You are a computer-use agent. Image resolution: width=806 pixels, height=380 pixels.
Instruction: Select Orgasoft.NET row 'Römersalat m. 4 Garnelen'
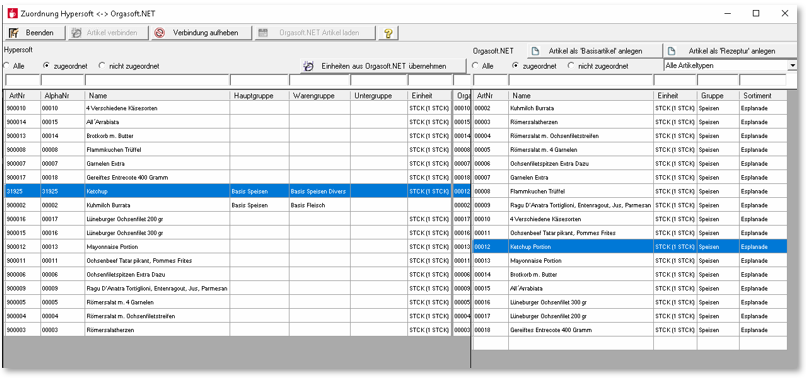630,150
